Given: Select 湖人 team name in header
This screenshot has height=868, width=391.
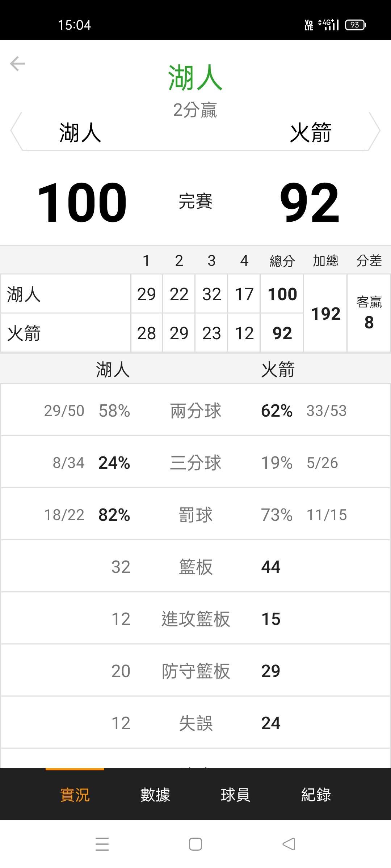Looking at the screenshot, I should tap(80, 132).
